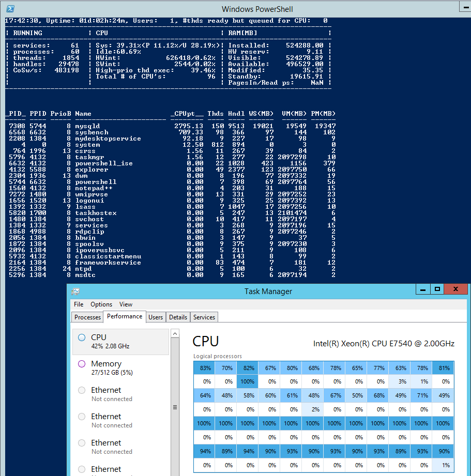Switch to the Users tab
This screenshot has width=471, height=476.
[156, 317]
